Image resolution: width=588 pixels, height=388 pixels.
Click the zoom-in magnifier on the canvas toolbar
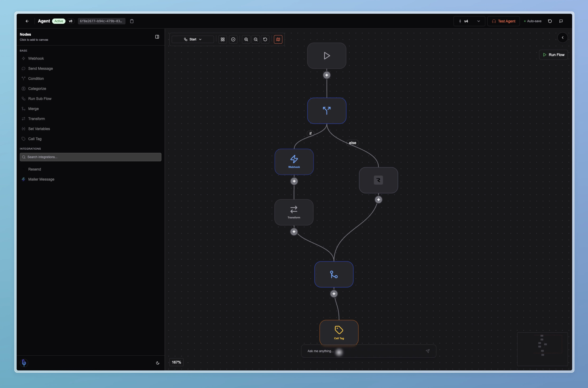[x=246, y=39]
